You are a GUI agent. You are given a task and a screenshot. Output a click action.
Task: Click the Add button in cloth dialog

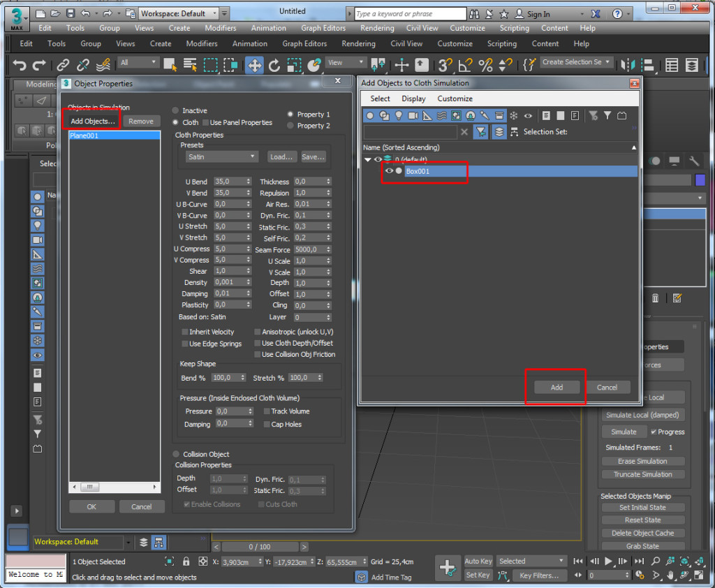[x=556, y=388]
